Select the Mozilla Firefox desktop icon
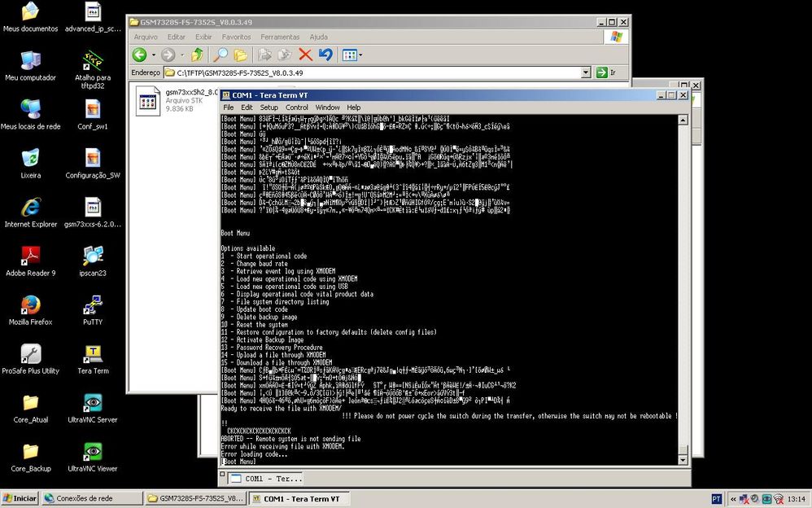The width and height of the screenshot is (812, 508). 30,306
